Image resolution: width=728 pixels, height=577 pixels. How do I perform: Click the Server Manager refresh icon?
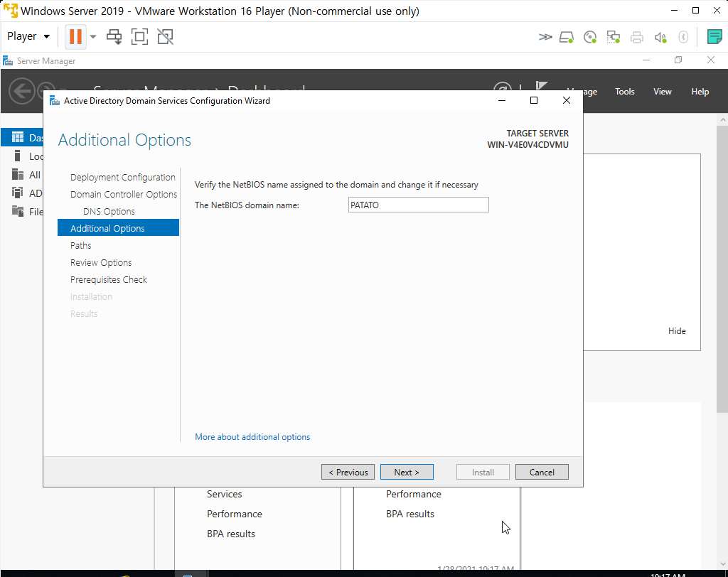pyautogui.click(x=503, y=86)
